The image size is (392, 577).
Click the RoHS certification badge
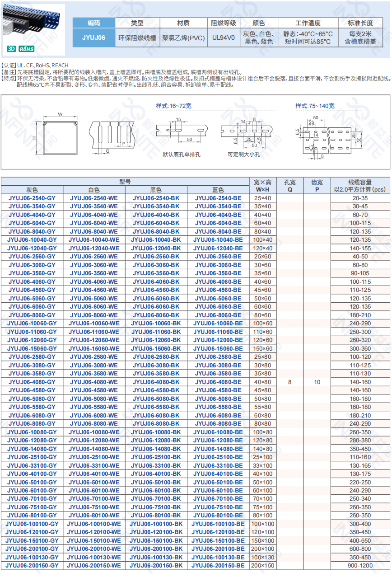[26, 48]
